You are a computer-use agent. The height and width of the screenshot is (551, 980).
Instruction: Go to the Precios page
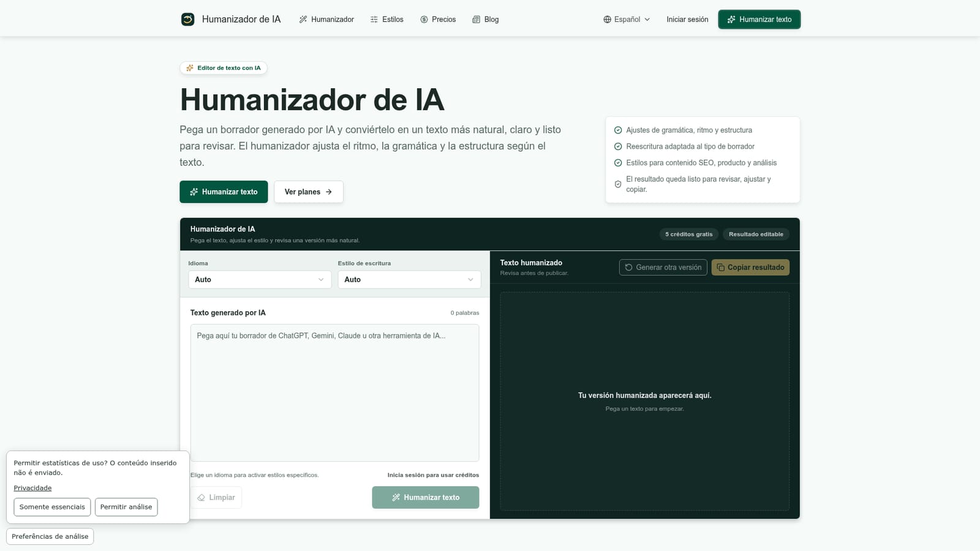pyautogui.click(x=438, y=20)
